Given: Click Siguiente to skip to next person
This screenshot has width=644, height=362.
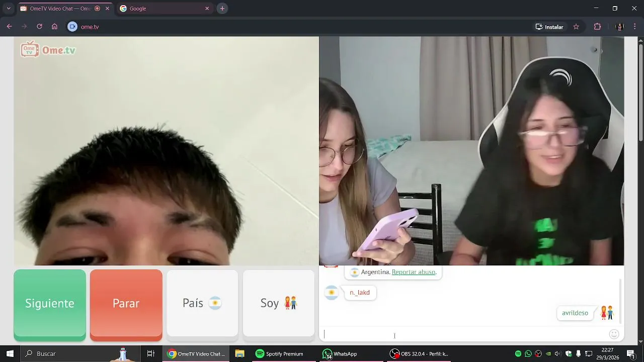Looking at the screenshot, I should 50,305.
